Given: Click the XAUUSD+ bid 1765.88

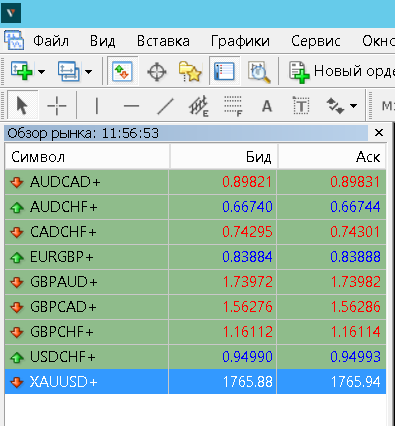Looking at the screenshot, I should [x=248, y=382].
